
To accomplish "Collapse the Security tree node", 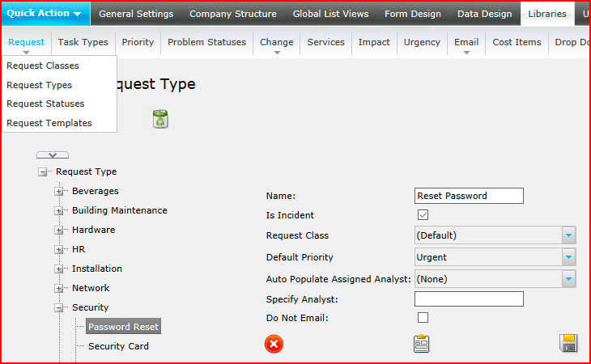I will coord(58,307).
